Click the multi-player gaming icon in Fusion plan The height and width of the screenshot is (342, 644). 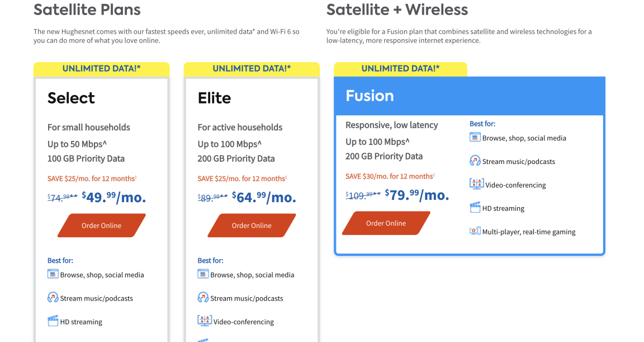475,231
